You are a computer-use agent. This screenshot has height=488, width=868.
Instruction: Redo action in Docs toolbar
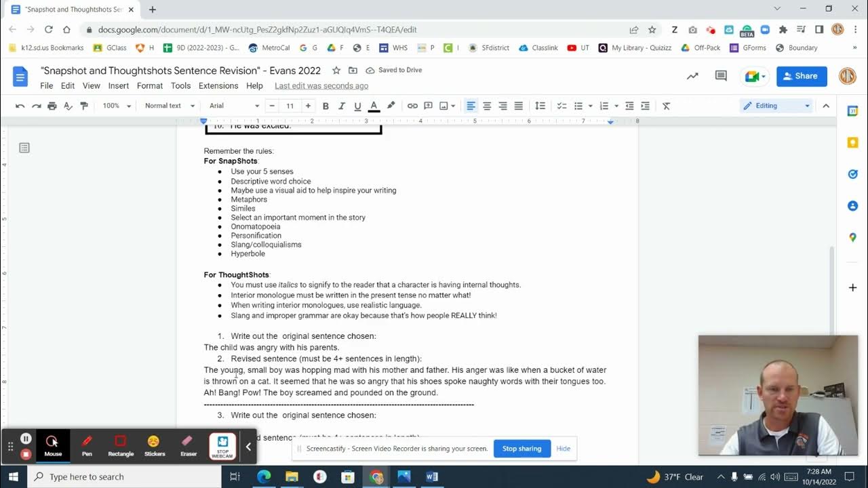coord(36,106)
